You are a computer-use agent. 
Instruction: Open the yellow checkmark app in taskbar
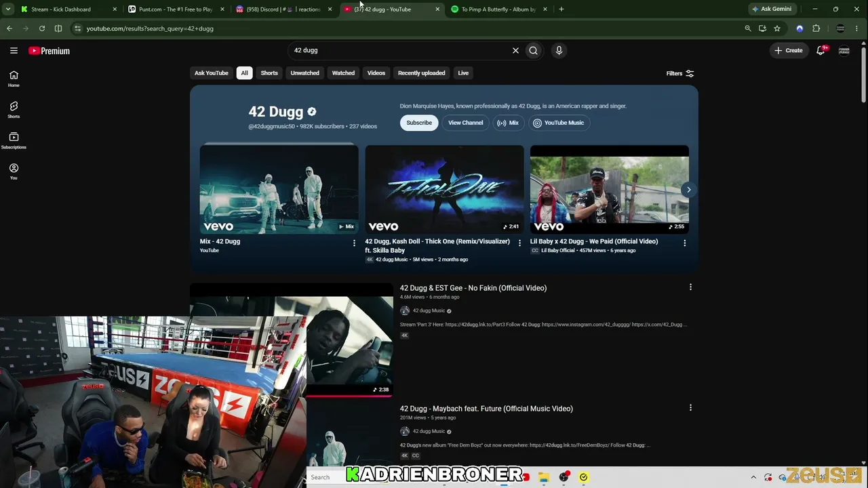pyautogui.click(x=583, y=477)
